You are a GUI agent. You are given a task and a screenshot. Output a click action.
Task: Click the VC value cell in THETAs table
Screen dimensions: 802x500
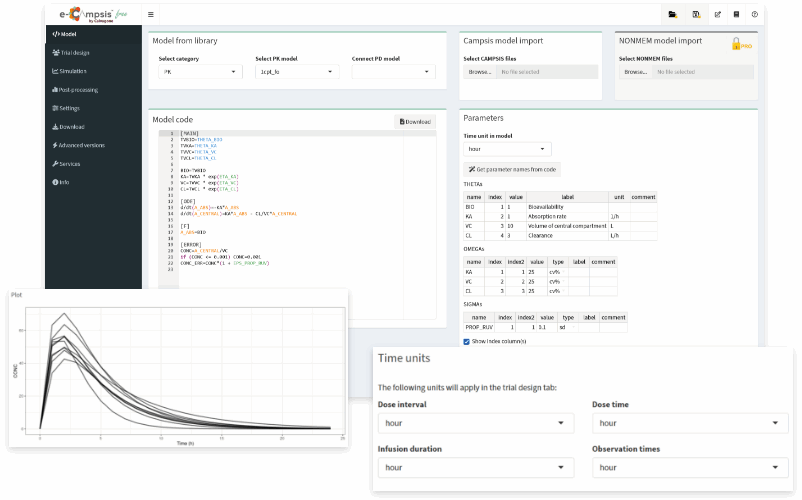515,226
